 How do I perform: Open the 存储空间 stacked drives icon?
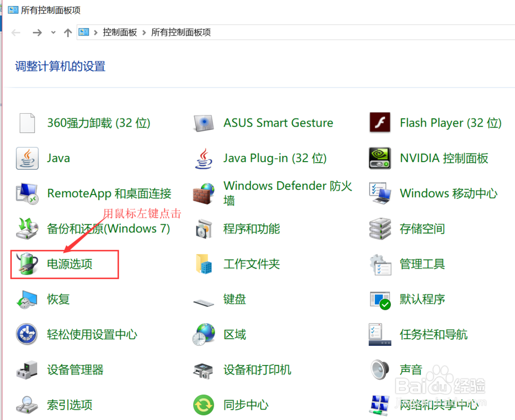point(380,229)
